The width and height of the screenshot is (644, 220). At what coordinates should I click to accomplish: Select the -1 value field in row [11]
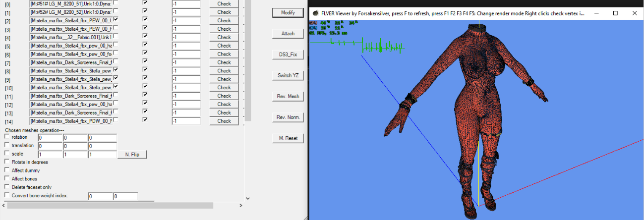[x=186, y=96]
